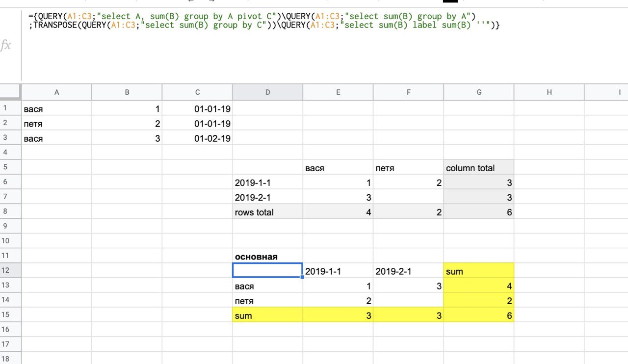Select column E header
Viewport: 628px width, 364px height.
pyautogui.click(x=338, y=92)
